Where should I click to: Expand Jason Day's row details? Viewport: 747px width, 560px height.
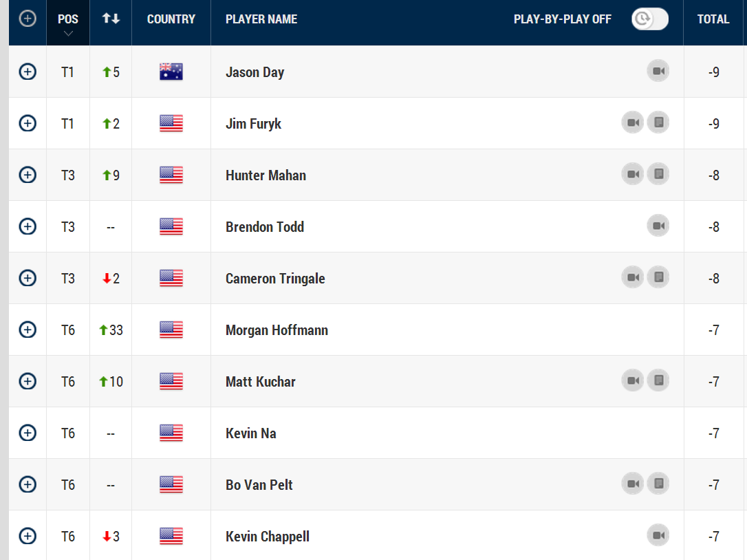(x=28, y=72)
